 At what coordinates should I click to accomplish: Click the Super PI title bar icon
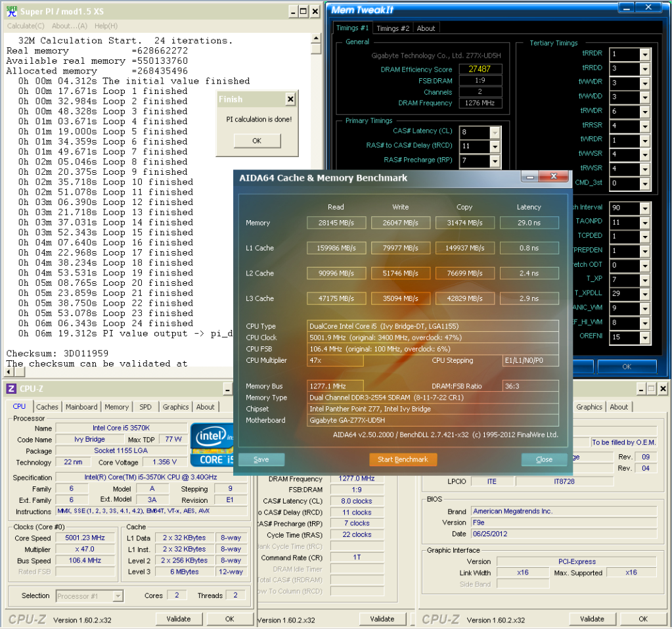[12, 11]
